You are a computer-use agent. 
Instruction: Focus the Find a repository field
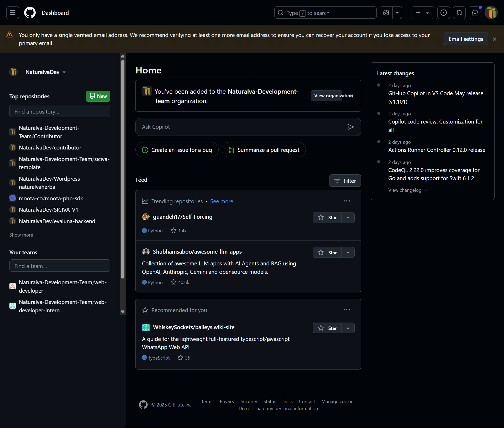(60, 111)
